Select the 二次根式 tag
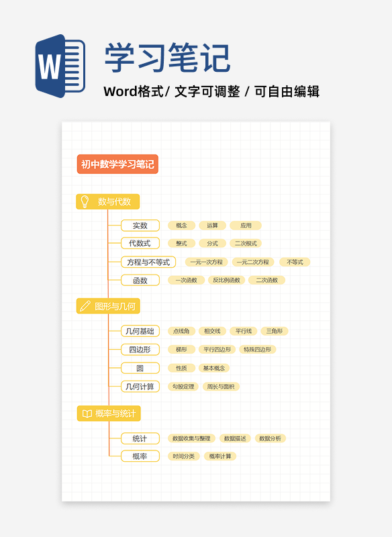392x537 pixels. pyautogui.click(x=246, y=243)
